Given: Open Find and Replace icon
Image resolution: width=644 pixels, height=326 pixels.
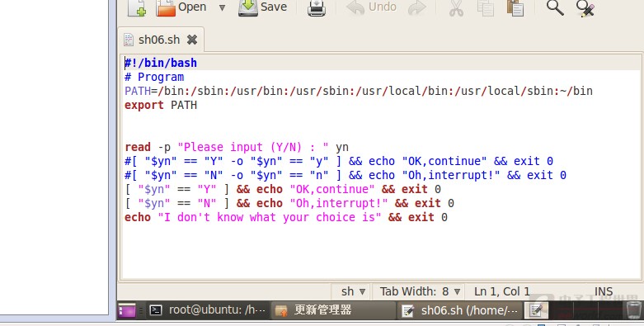Looking at the screenshot, I should 585,7.
